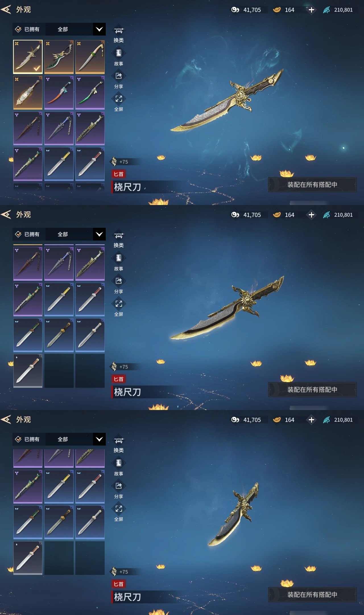Toggle the 已拥有 owned filter in topmost screen
364x615 pixels.
[28, 29]
